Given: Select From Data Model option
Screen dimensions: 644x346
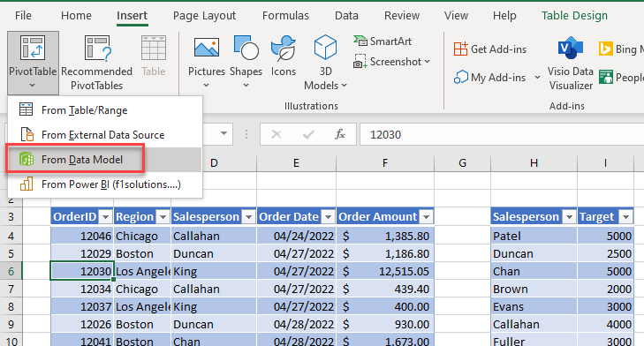Looking at the screenshot, I should pos(105,159).
